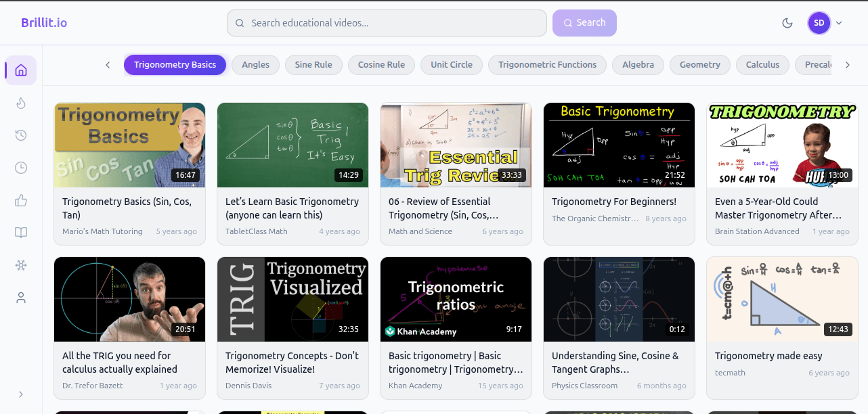Click channel name Dr. Trefor Bazett

[x=93, y=386]
